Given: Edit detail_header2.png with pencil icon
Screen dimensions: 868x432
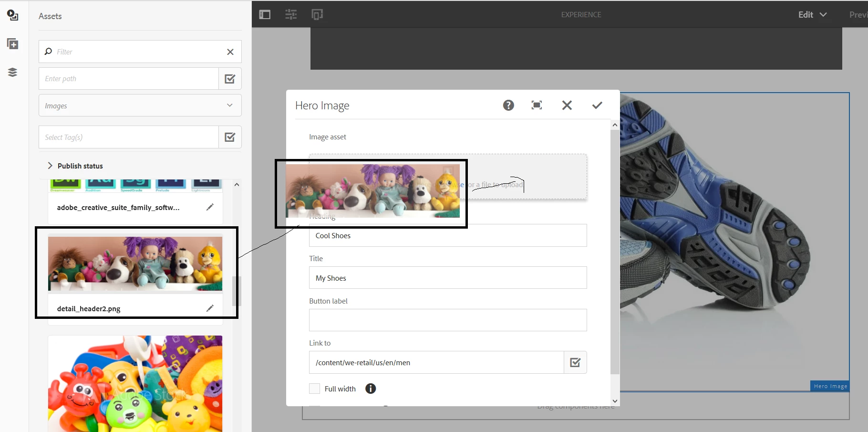Looking at the screenshot, I should pos(210,308).
